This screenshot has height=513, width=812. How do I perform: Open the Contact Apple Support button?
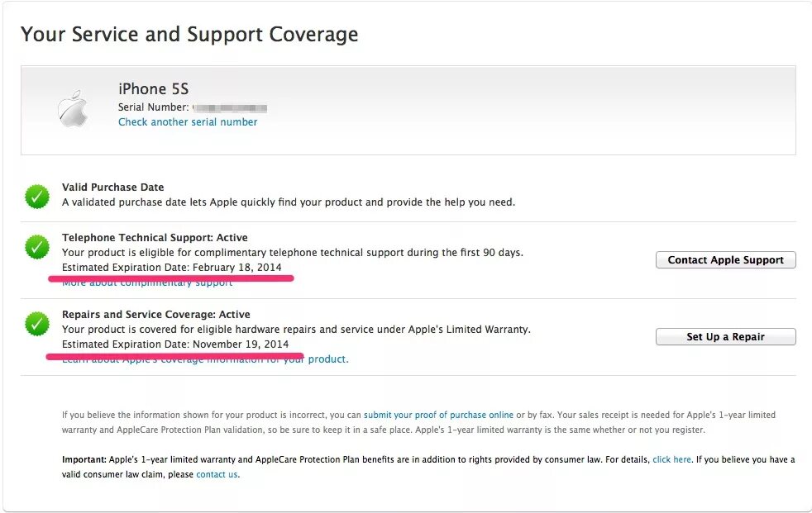pyautogui.click(x=725, y=259)
